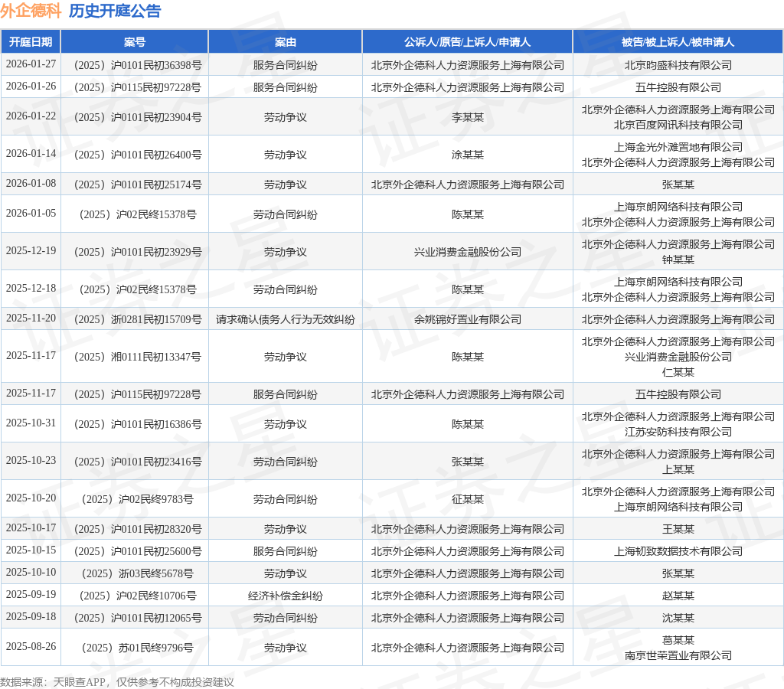The height and width of the screenshot is (689, 784).
Task: Click defendant 王某某
Action: coord(678,529)
